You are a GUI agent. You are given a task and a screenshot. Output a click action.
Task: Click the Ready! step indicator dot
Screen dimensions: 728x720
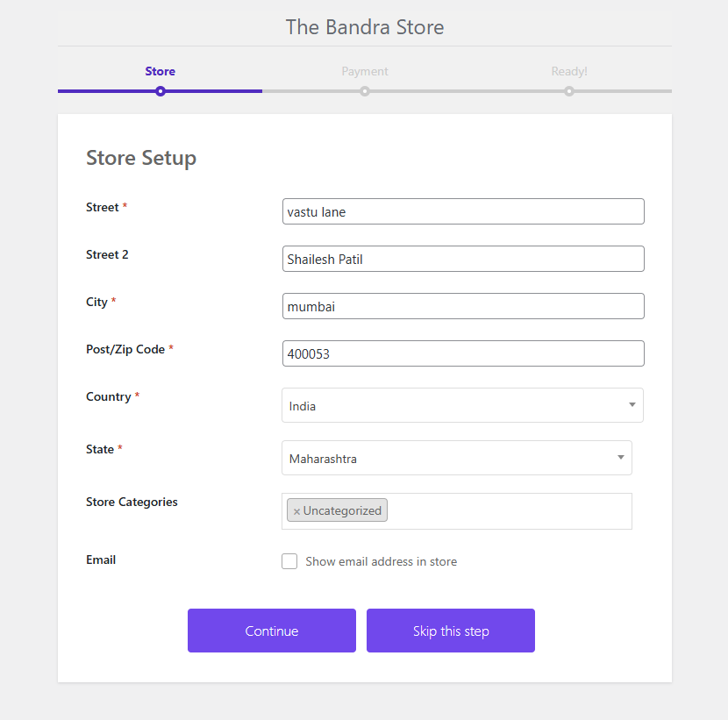[x=568, y=90]
